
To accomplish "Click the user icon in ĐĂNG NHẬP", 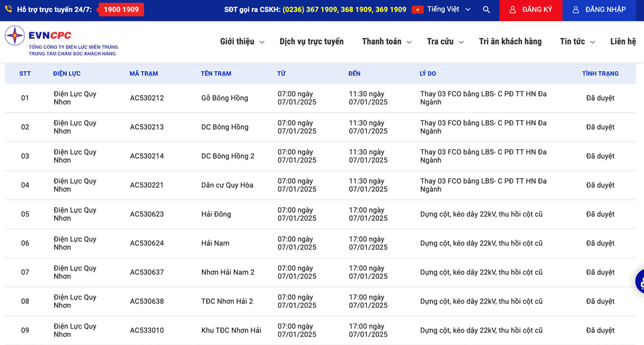I will [575, 10].
